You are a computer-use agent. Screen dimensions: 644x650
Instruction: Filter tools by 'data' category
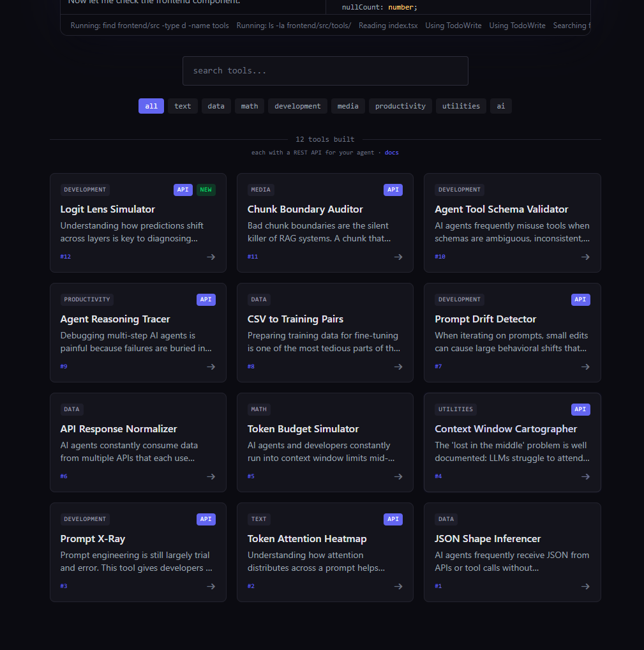pyautogui.click(x=216, y=106)
